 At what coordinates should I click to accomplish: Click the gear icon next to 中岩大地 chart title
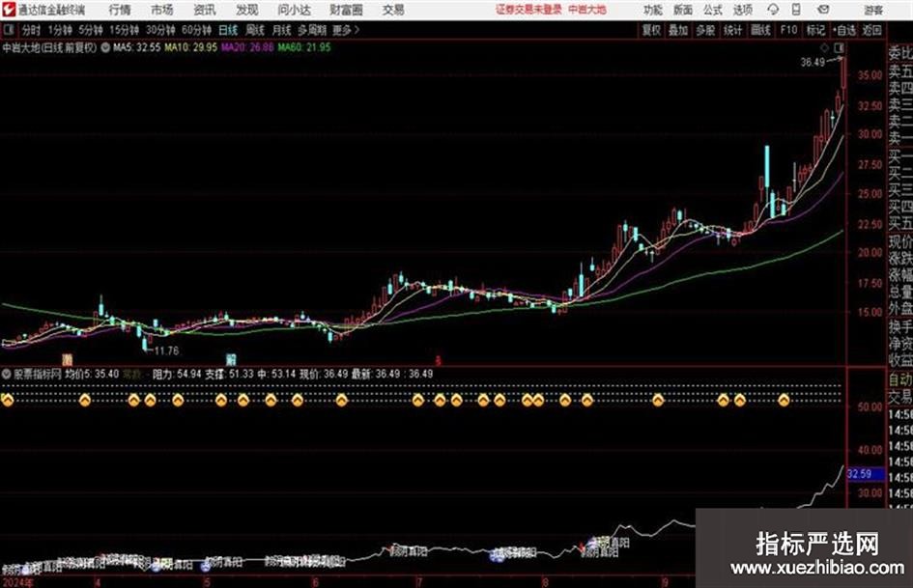click(105, 47)
